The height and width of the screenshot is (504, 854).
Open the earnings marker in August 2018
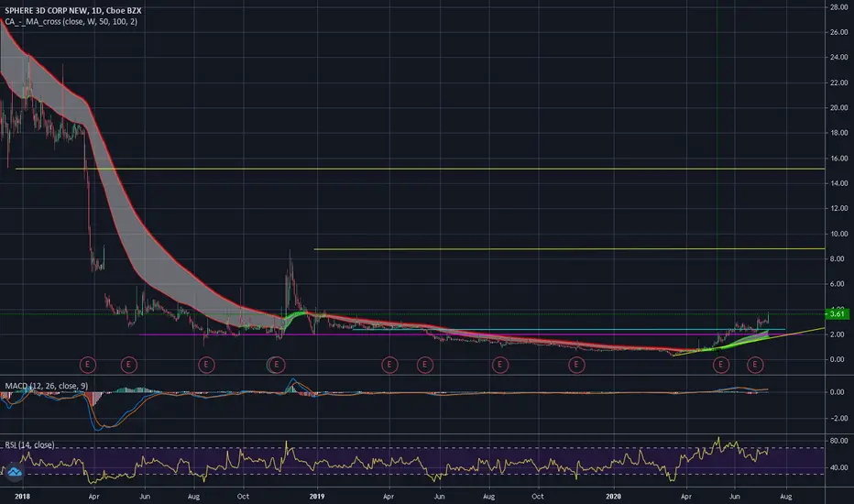click(x=206, y=365)
